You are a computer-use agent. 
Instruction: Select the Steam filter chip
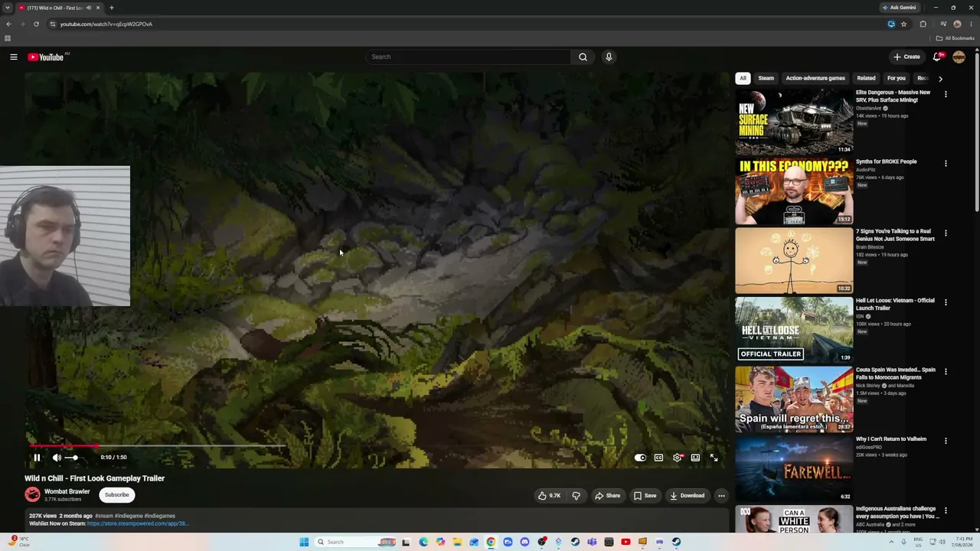pos(766,78)
